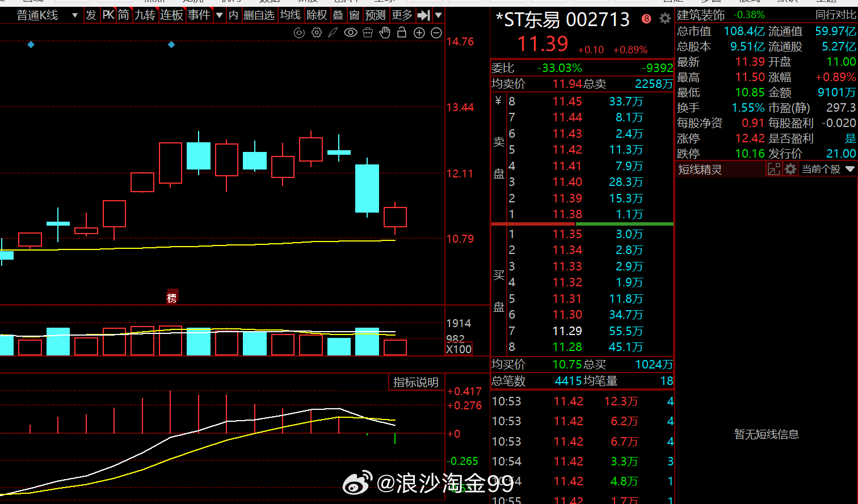Open the 预测 forecast tool
The height and width of the screenshot is (504, 858).
[x=375, y=15]
